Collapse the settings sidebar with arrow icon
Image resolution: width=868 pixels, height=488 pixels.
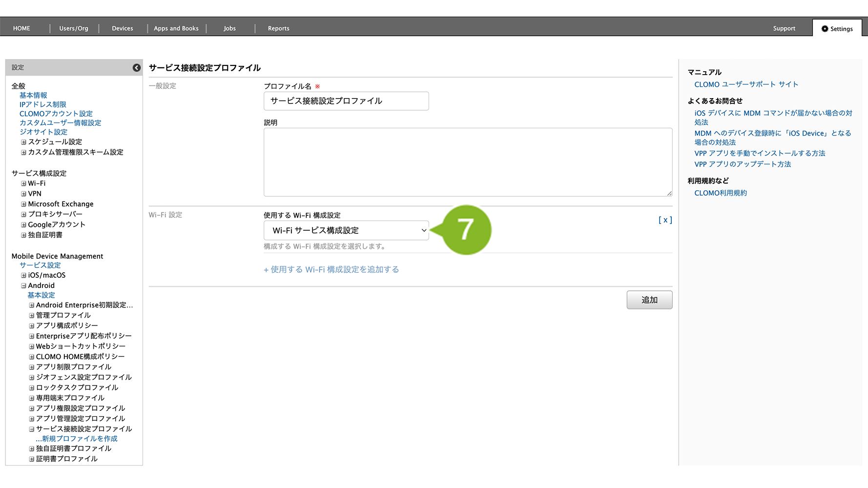click(x=137, y=68)
